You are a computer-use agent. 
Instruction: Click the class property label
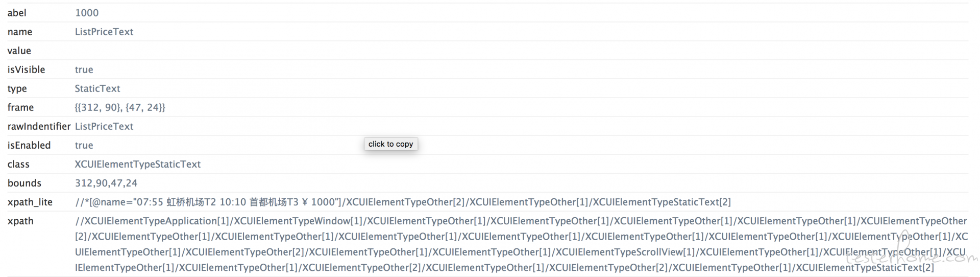[18, 164]
